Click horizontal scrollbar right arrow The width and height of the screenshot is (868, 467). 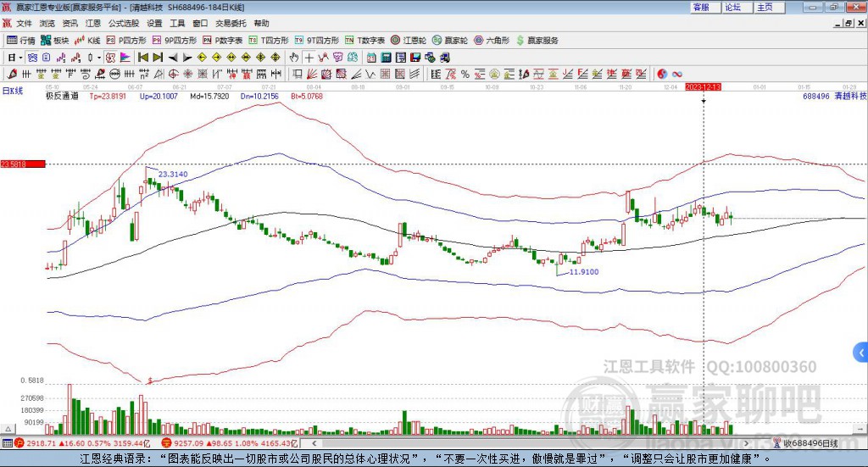coord(746,443)
